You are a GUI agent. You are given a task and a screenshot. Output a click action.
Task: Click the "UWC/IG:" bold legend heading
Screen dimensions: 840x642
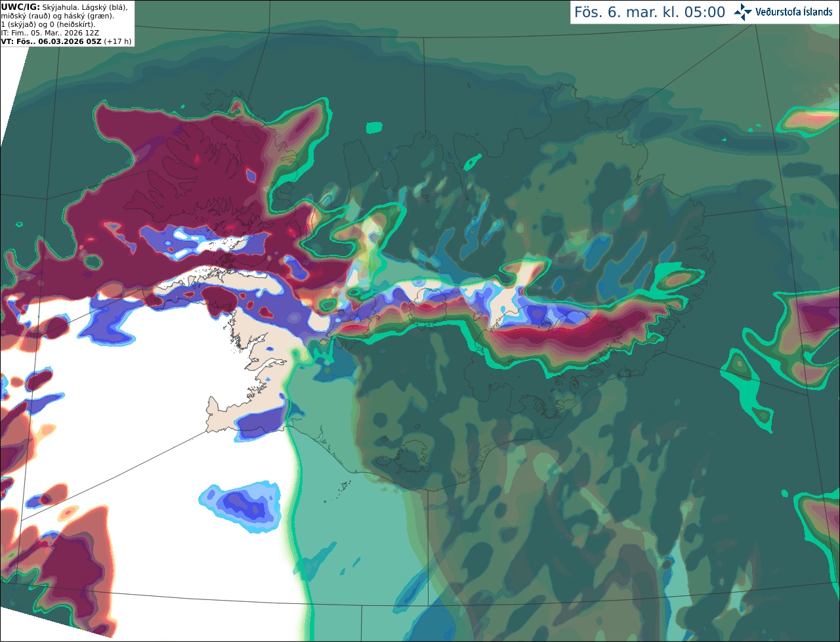(x=20, y=7)
